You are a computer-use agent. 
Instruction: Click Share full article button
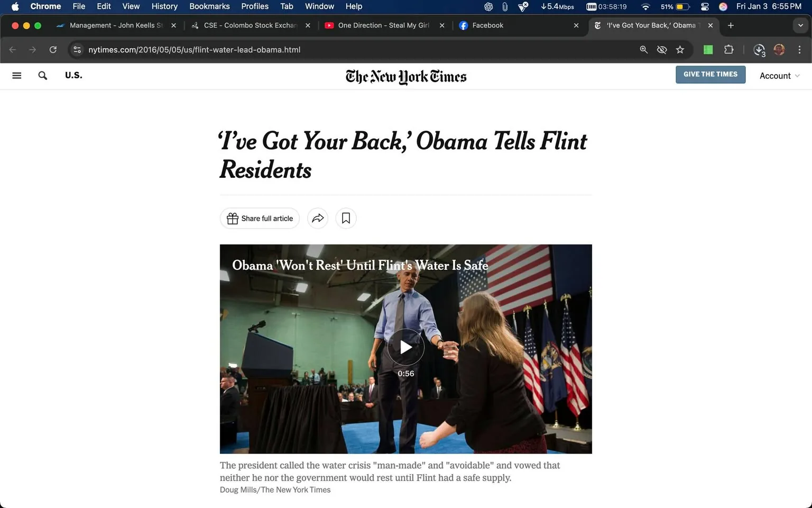click(260, 218)
